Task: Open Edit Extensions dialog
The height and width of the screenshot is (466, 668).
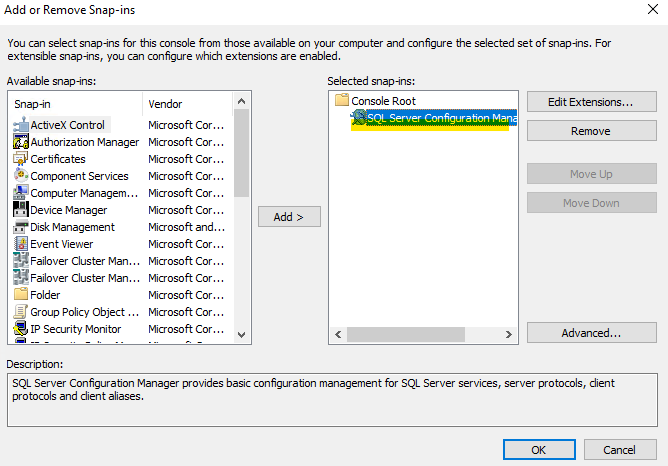Action: [x=591, y=102]
